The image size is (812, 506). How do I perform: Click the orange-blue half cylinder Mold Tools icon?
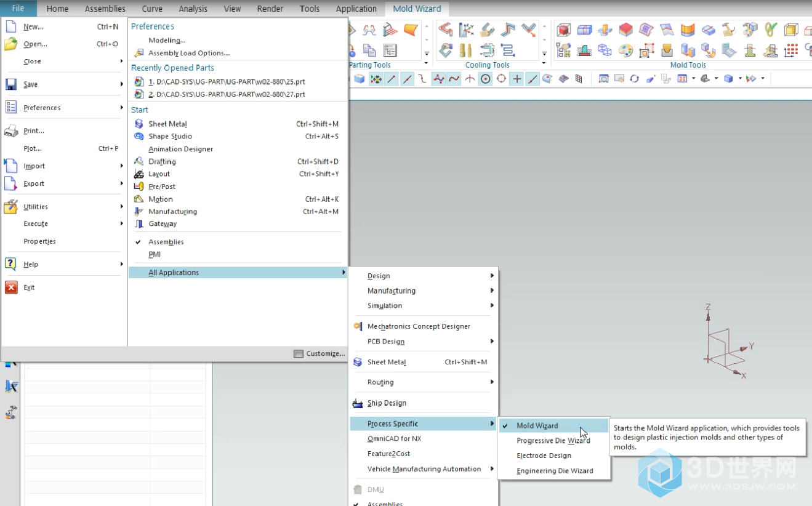[x=688, y=30]
